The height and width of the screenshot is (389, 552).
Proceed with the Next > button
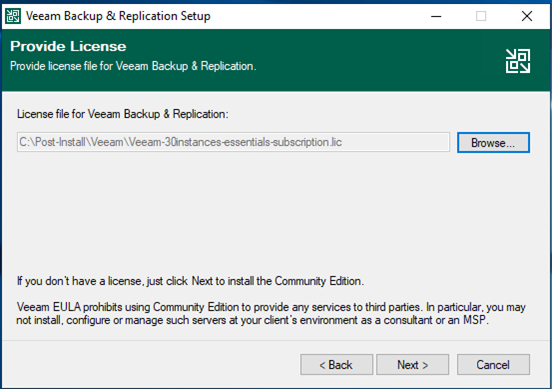pos(413,365)
